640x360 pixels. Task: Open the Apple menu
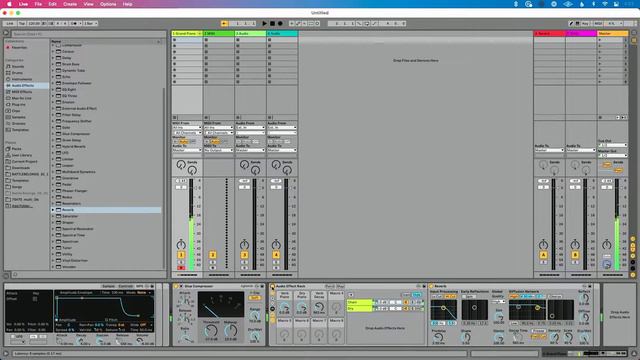click(x=9, y=4)
